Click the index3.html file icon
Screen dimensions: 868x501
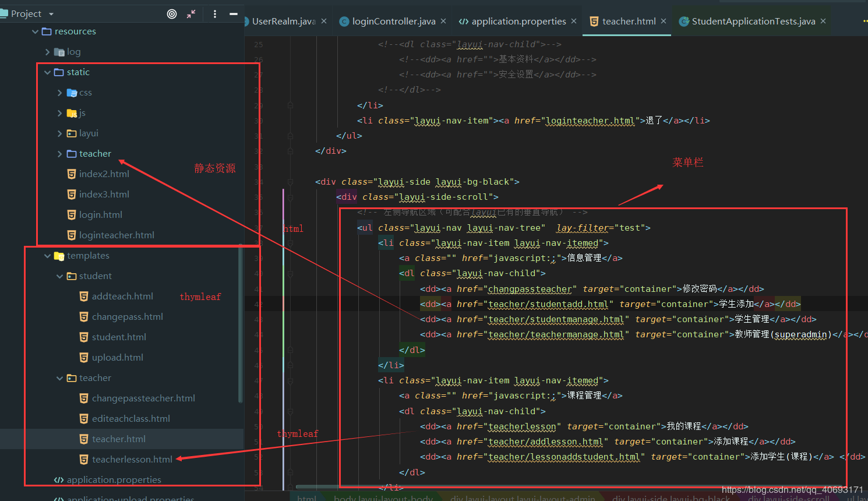72,195
